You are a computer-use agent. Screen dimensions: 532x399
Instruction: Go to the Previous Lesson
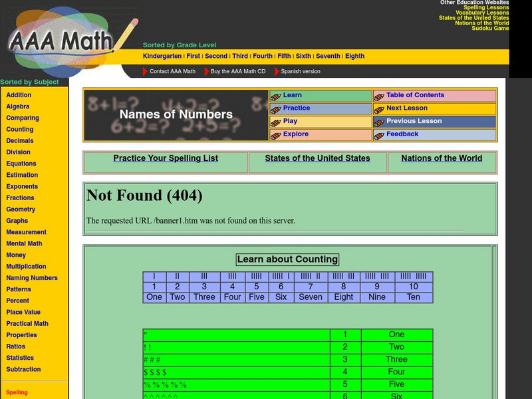coord(414,121)
